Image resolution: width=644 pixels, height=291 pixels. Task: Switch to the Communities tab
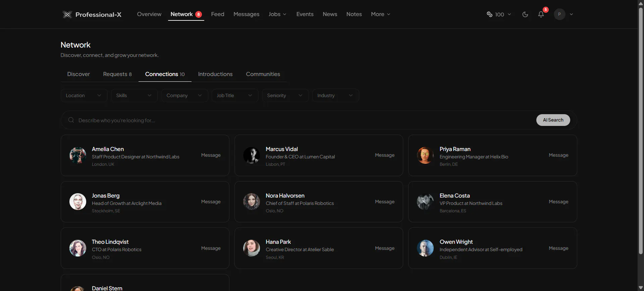[x=263, y=74]
